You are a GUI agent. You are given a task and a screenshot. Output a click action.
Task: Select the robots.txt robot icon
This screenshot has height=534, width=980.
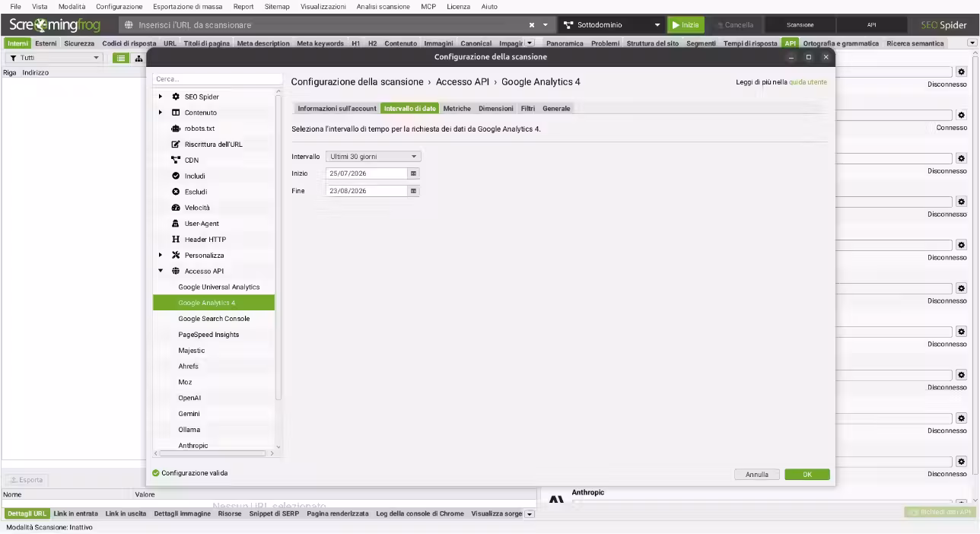[x=176, y=129]
